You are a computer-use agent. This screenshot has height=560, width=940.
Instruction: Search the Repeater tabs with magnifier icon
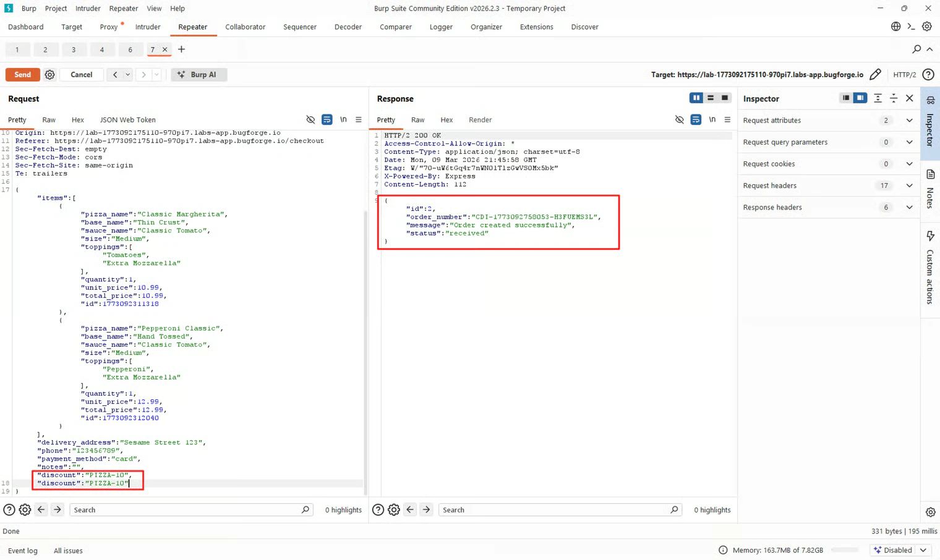click(x=916, y=49)
